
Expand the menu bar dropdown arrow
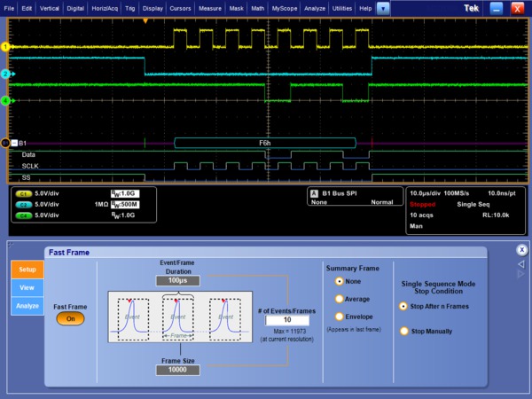(x=383, y=8)
